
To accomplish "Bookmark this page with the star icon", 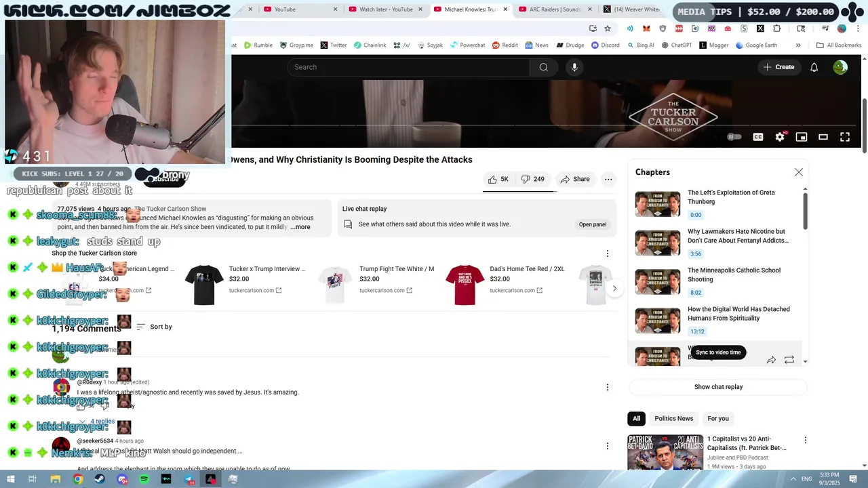I will [608, 28].
